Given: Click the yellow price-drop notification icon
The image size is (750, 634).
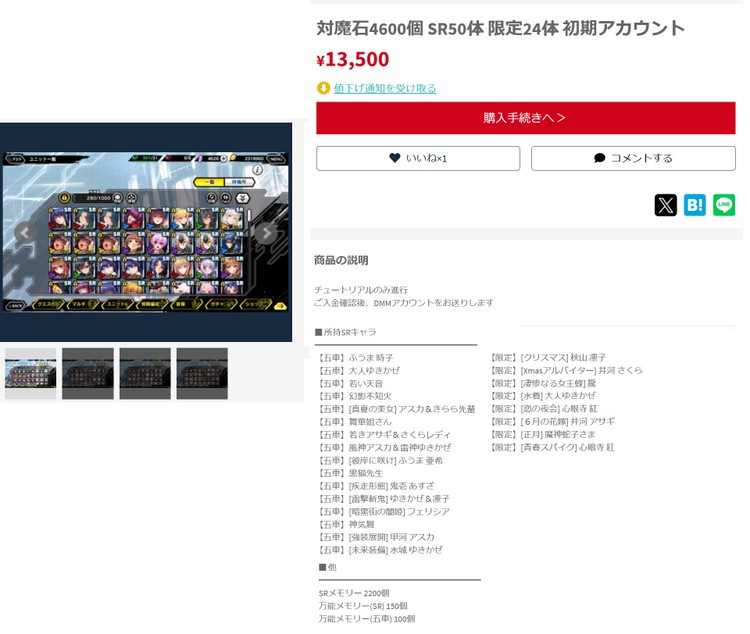Looking at the screenshot, I should [323, 88].
